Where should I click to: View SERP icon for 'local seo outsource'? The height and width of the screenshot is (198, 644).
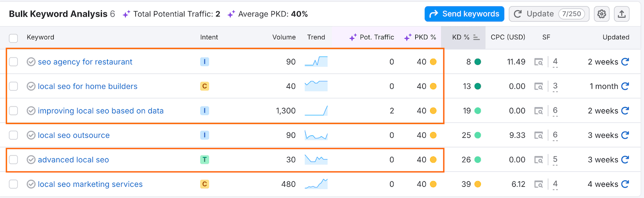(x=539, y=135)
